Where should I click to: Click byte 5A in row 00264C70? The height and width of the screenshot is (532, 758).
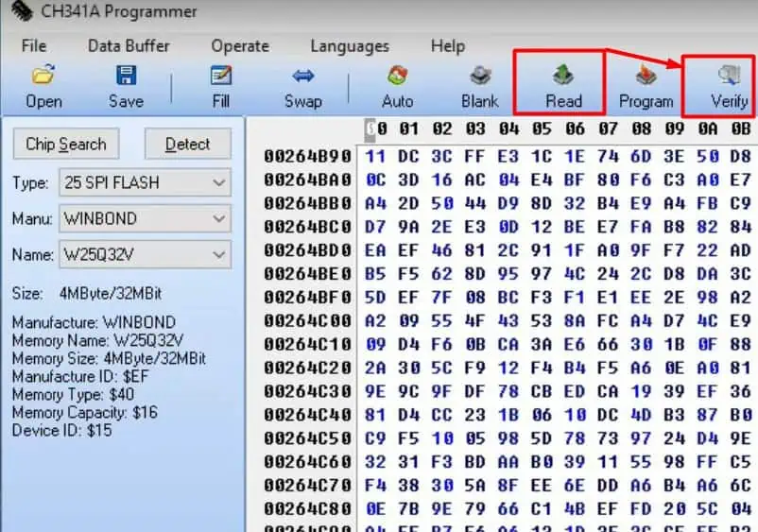coord(474,486)
